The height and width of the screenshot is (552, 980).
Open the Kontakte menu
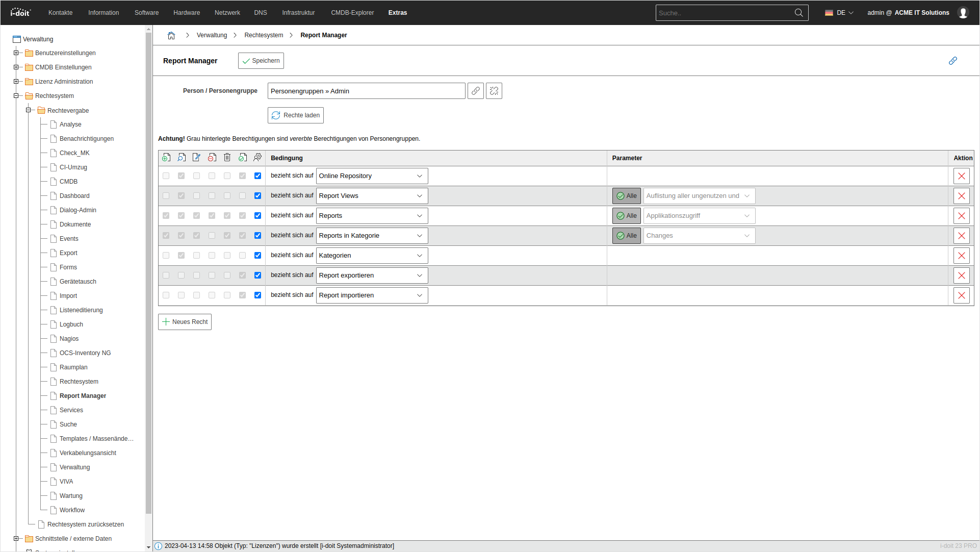(60, 13)
